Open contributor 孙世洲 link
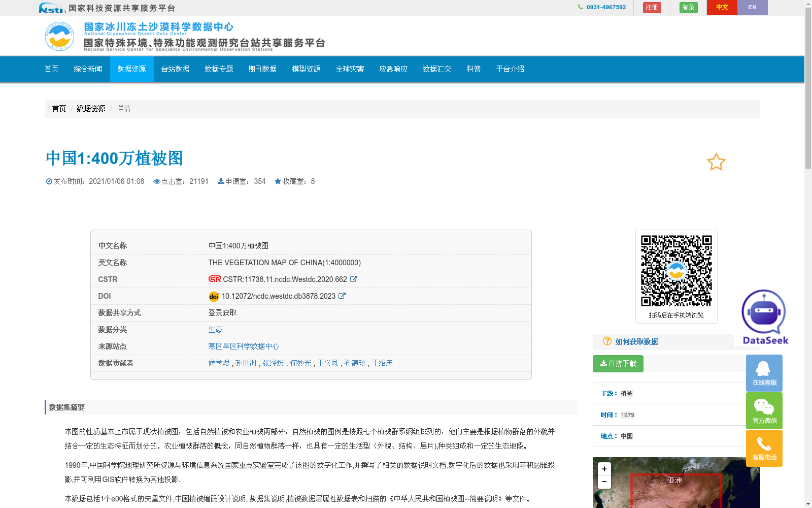 click(246, 363)
